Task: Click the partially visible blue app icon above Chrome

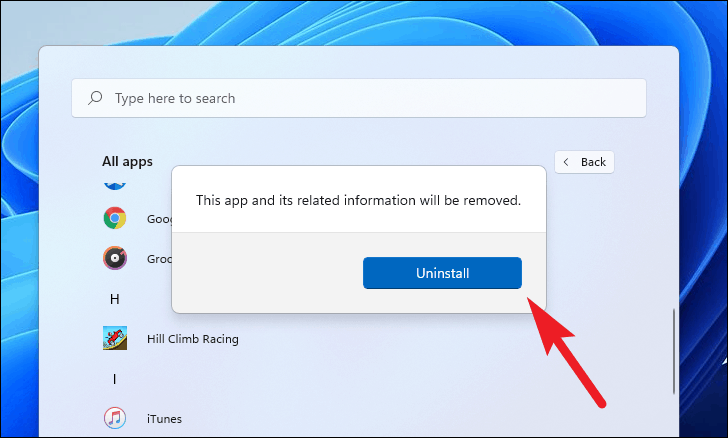Action: [115, 185]
